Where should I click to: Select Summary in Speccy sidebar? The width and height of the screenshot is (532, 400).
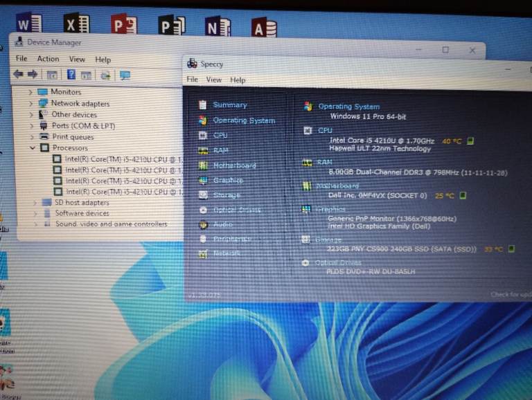(229, 105)
